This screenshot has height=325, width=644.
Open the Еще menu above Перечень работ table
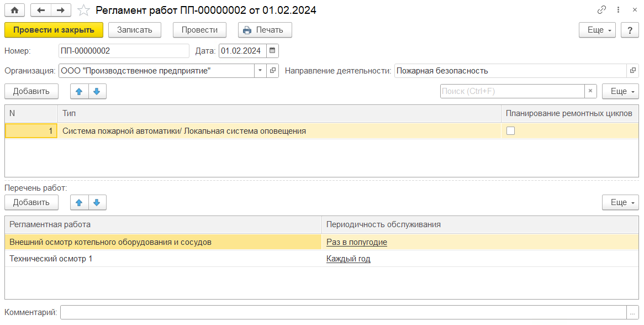coord(620,202)
